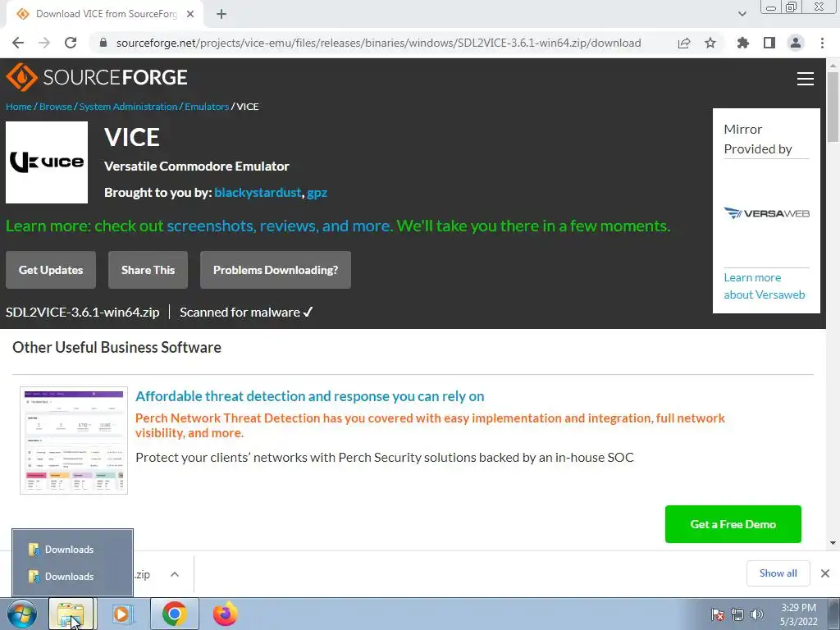Open Firefox from the taskbar
This screenshot has height=630, width=840.
225,614
